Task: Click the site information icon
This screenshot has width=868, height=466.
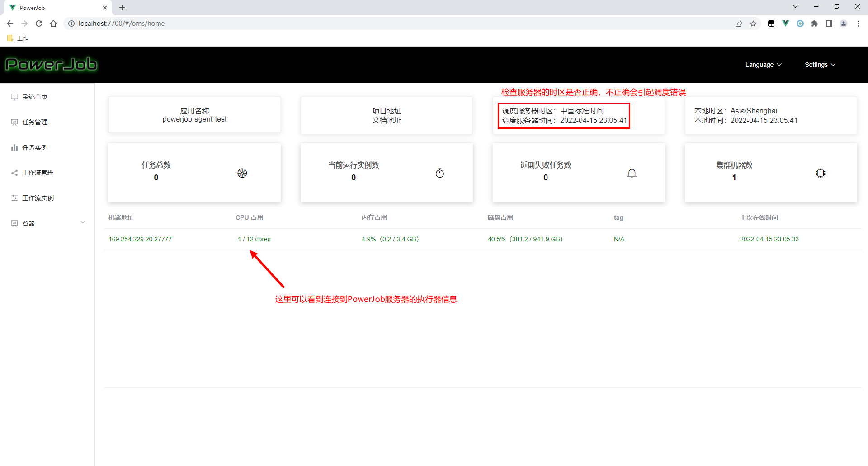Action: coord(71,24)
